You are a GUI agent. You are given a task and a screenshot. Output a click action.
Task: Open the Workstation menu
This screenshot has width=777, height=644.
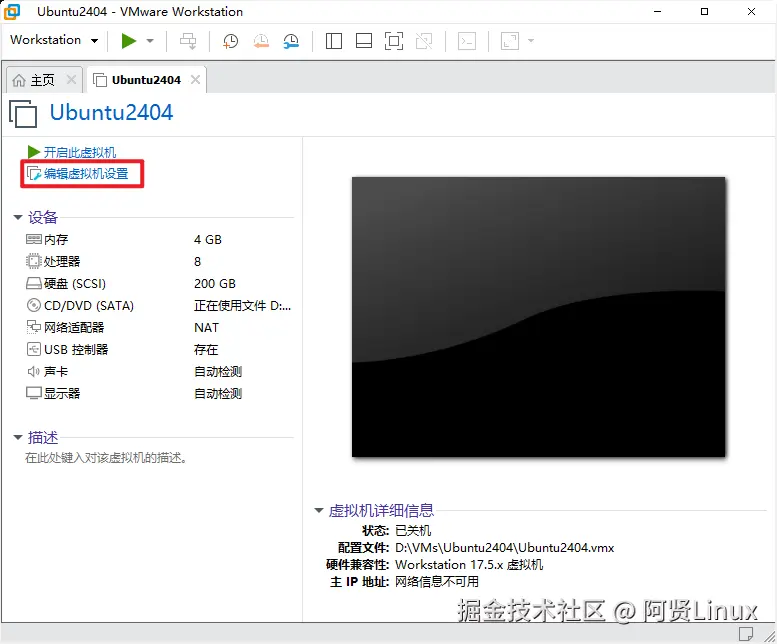point(54,40)
